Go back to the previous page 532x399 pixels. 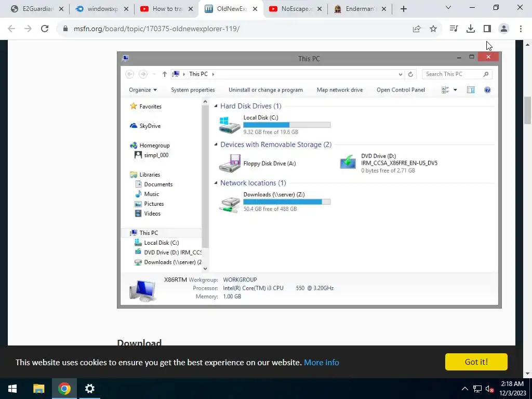tap(11, 29)
